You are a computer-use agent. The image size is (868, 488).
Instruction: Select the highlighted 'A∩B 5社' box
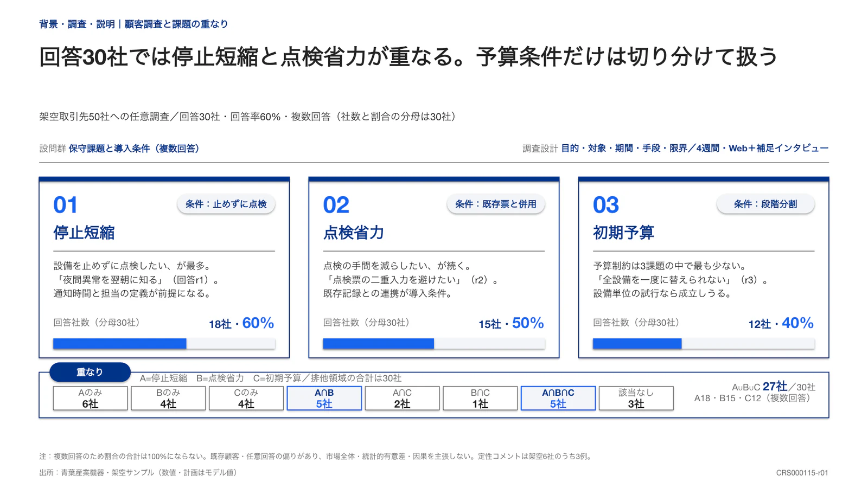click(324, 398)
